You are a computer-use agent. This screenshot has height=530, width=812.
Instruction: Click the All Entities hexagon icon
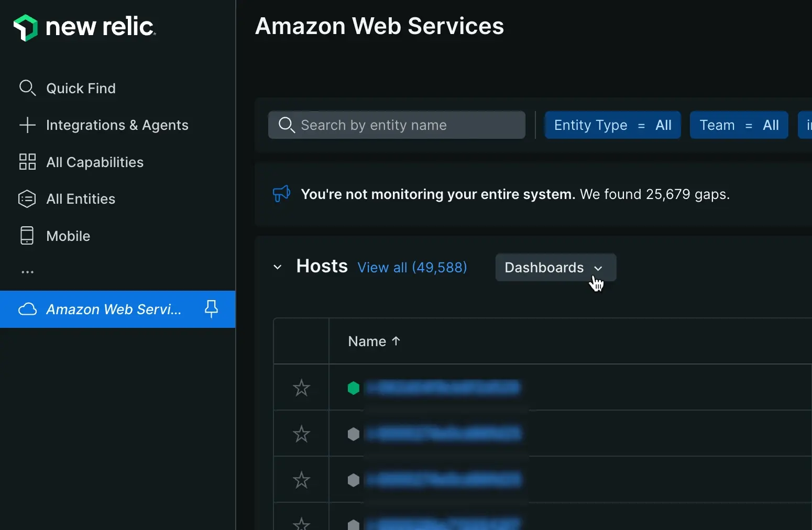(x=27, y=199)
